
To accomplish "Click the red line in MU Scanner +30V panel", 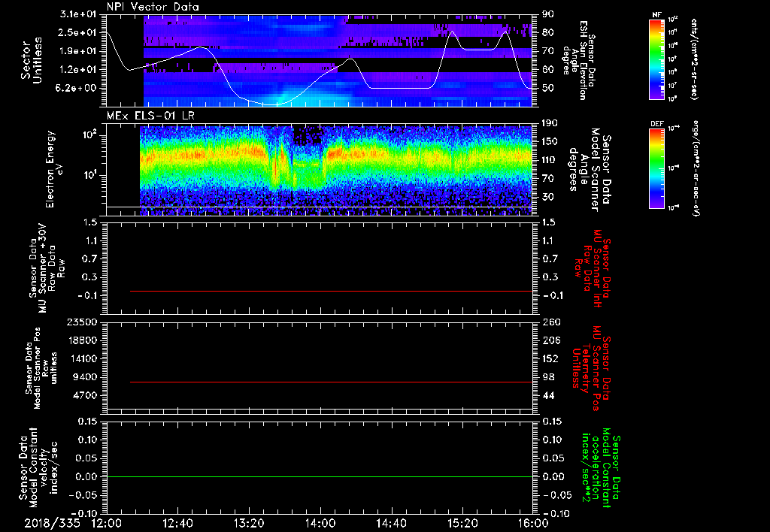I will pyautogui.click(x=331, y=291).
